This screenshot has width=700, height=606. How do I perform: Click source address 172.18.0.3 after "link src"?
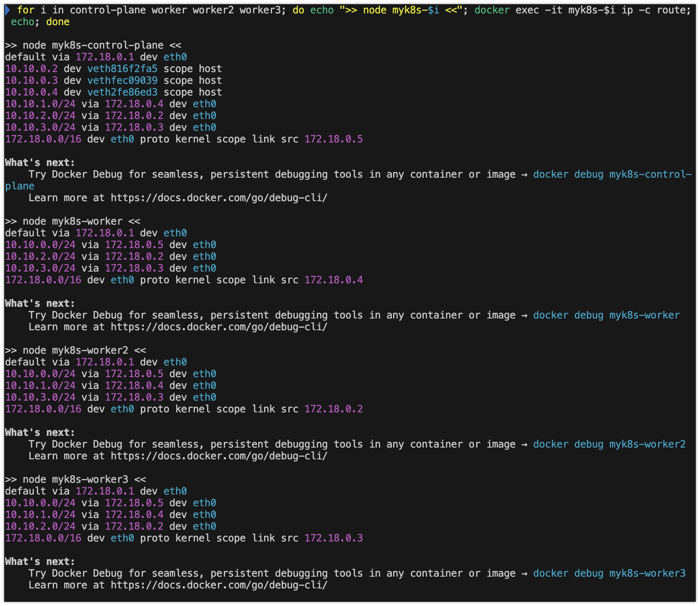[x=334, y=538]
